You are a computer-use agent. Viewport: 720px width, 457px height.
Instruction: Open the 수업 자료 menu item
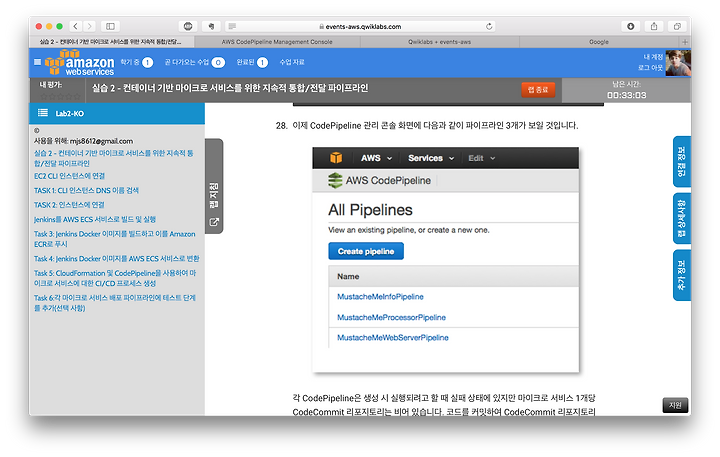292,62
